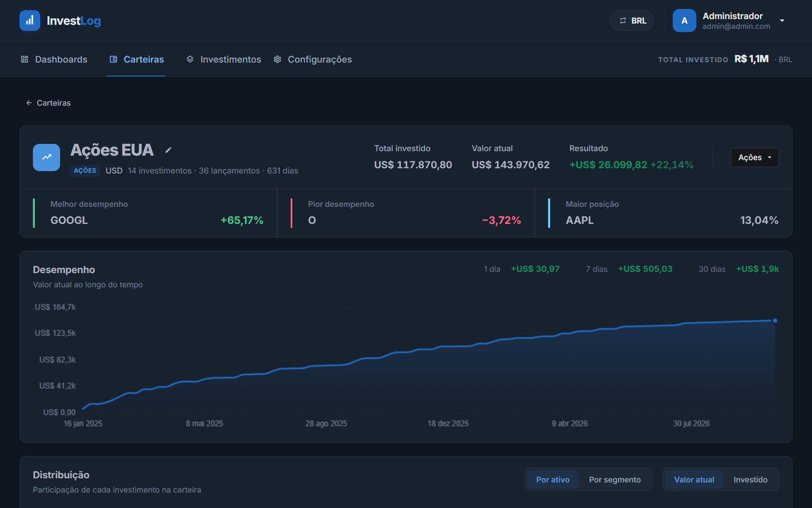Select the Por segmento distribution toggle
The width and height of the screenshot is (812, 508).
(x=615, y=480)
